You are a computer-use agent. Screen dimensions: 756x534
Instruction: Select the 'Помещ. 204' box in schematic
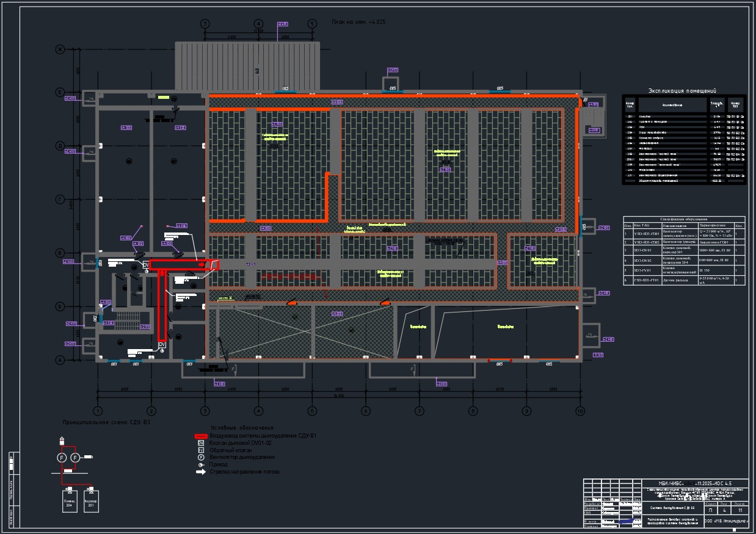[x=68, y=501]
